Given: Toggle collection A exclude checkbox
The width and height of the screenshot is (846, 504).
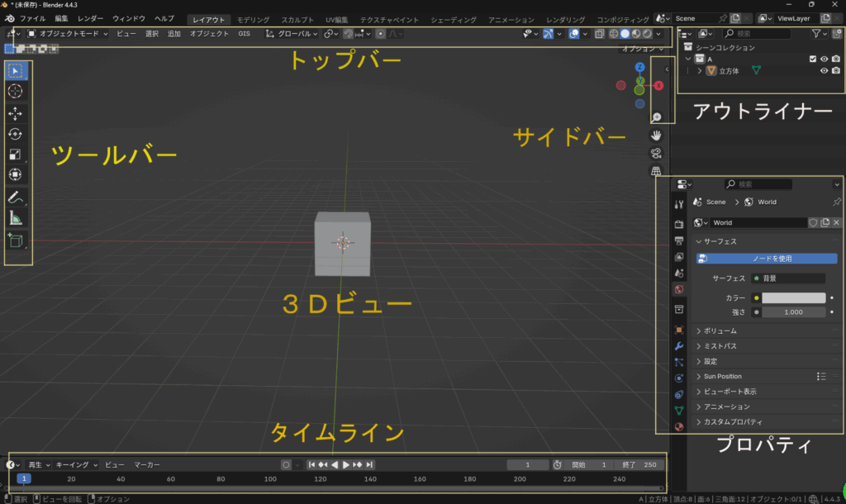Looking at the screenshot, I should point(813,59).
